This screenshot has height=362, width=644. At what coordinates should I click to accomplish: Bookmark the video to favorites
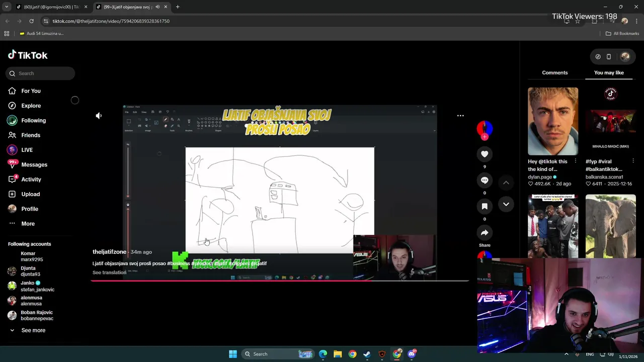(x=485, y=206)
